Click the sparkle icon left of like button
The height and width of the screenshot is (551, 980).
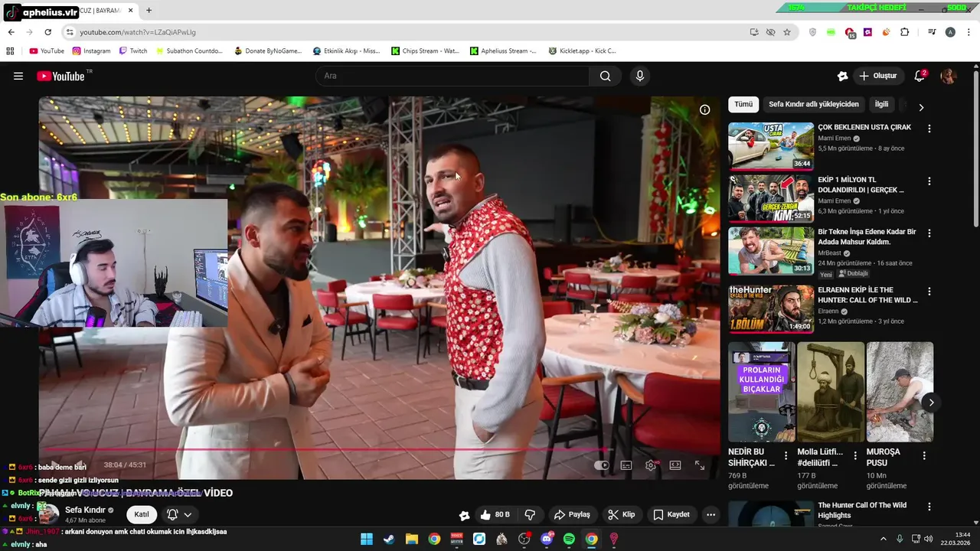464,515
